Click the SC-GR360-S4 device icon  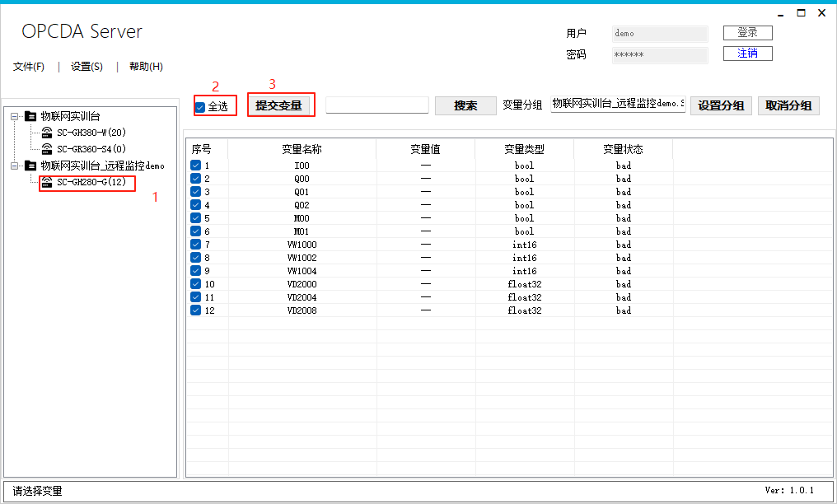click(47, 149)
